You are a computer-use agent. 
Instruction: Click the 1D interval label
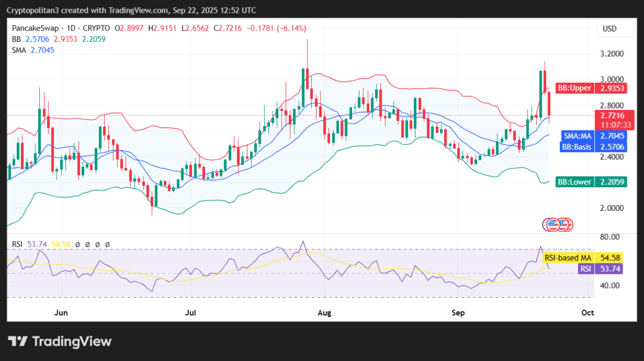point(70,28)
